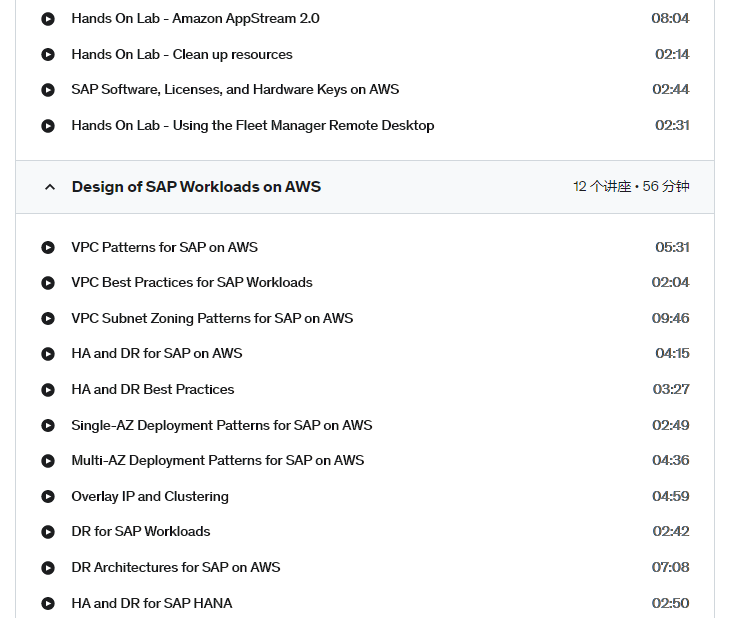Open VPC Subnet Zoning Patterns for SAP on AWS
Screen dimensions: 746x618
tap(212, 318)
